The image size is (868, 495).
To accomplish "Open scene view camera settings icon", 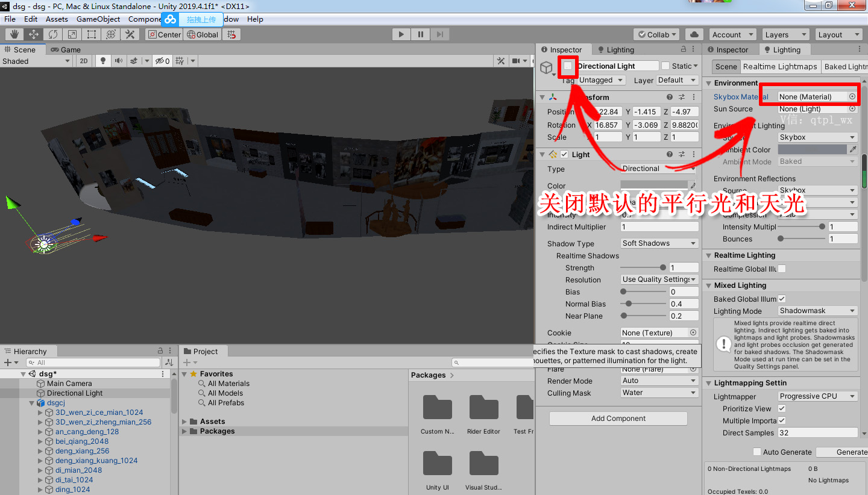I will point(516,61).
